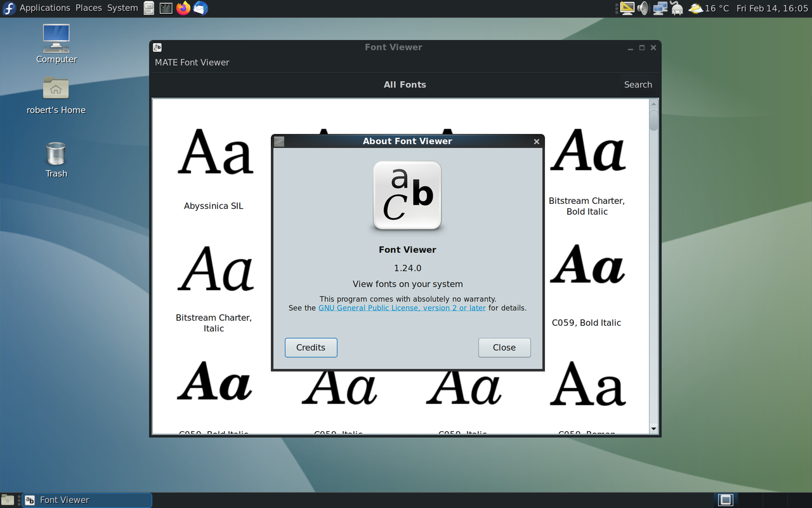Click the scroll up arrow of font list
The image size is (812, 508).
coord(653,104)
